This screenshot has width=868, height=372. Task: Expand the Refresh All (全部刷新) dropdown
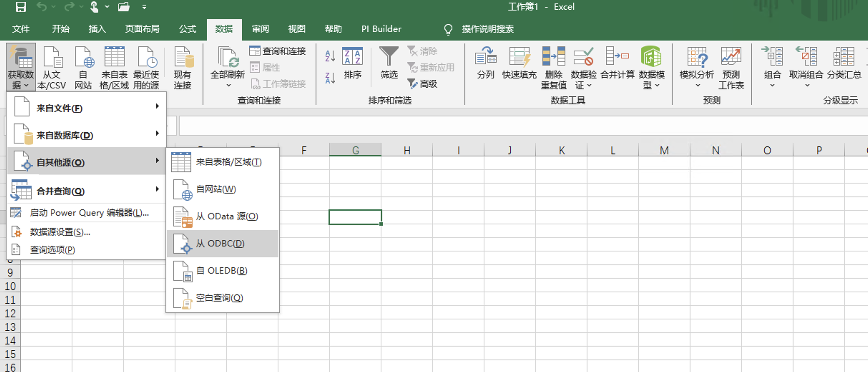click(x=228, y=85)
